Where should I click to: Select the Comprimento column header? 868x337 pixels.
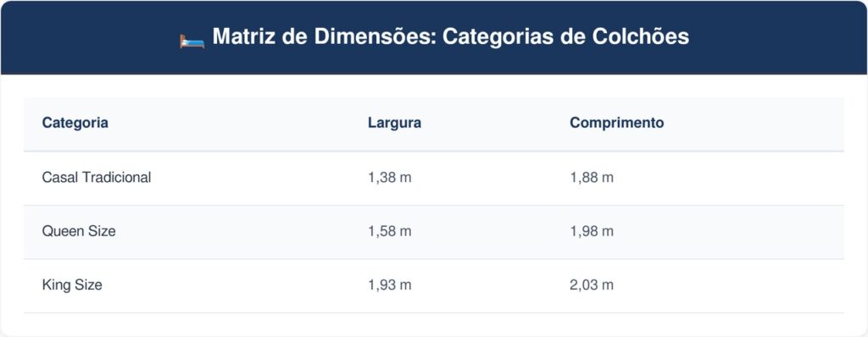[617, 123]
